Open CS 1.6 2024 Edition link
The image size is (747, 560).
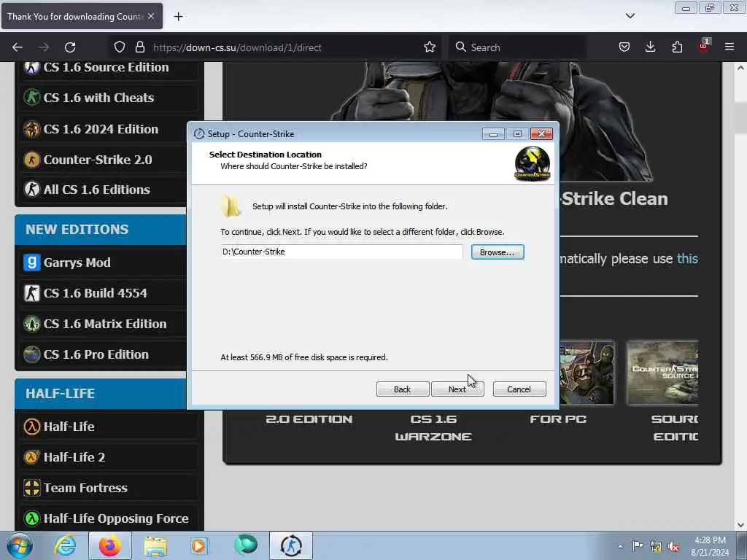pyautogui.click(x=101, y=129)
